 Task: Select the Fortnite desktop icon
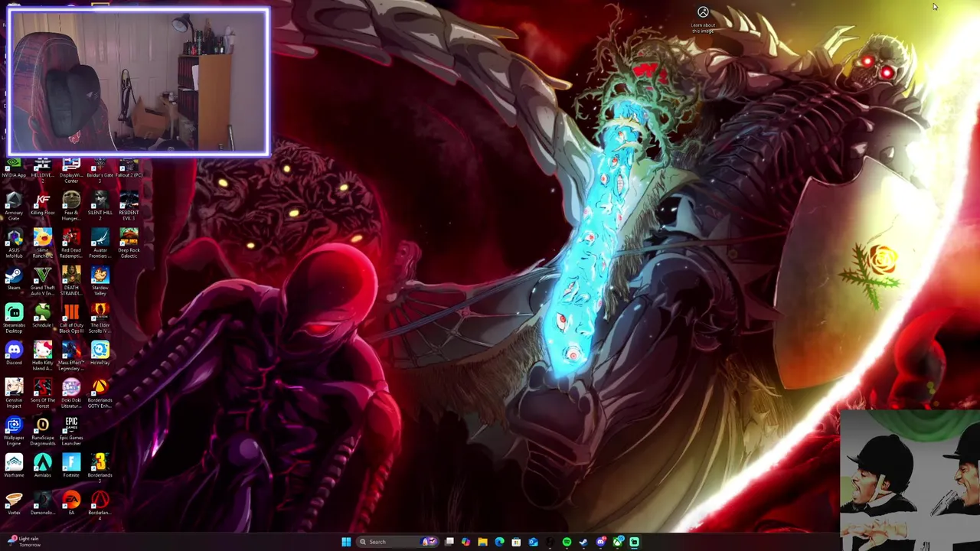point(71,467)
